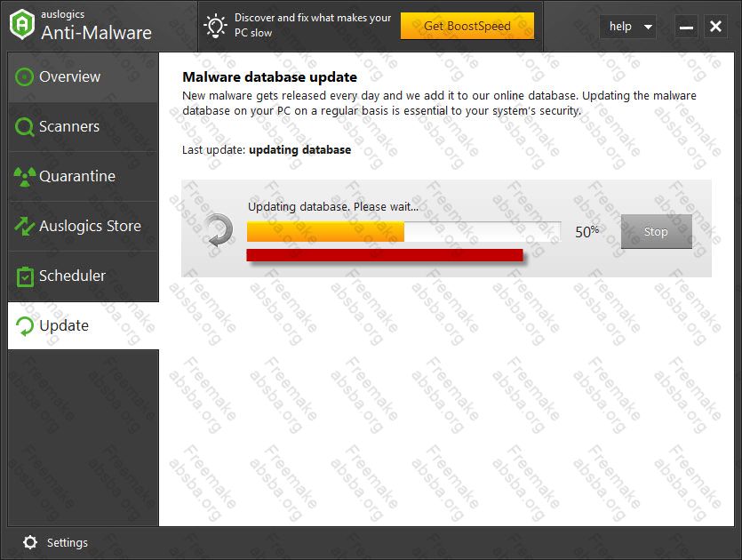
Task: Switch to Auslogics Store
Action: coord(84,227)
